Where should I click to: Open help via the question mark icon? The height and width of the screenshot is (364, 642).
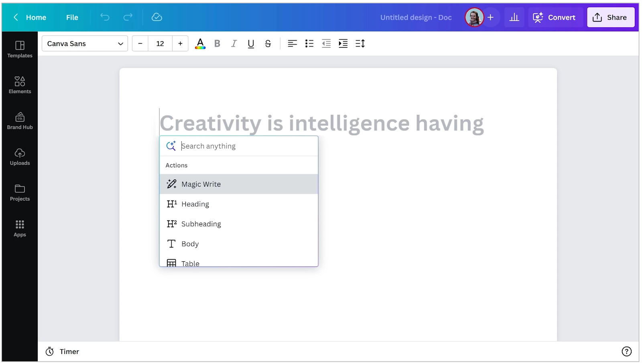coord(626,351)
